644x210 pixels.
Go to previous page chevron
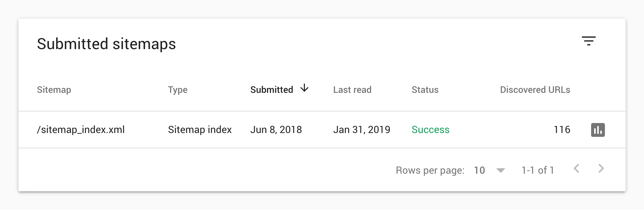576,169
